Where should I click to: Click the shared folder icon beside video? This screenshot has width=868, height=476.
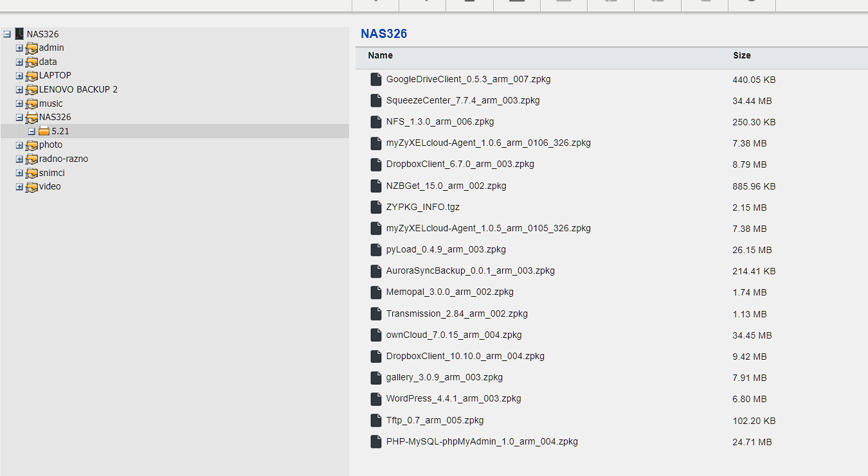32,187
